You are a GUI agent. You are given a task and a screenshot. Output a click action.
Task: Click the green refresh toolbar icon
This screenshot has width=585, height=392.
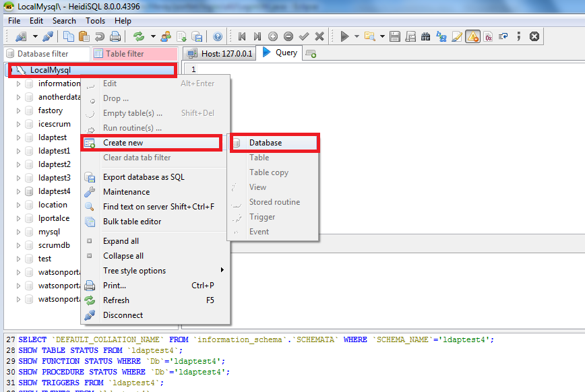[x=139, y=36]
